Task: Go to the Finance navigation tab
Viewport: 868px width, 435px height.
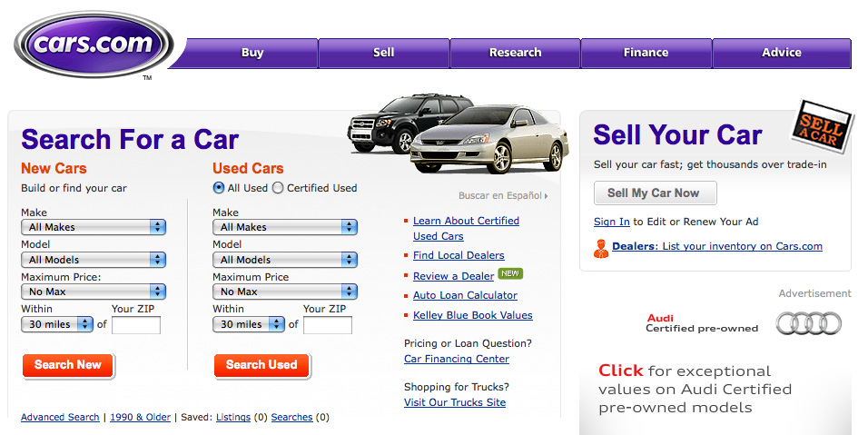Action: tap(646, 53)
